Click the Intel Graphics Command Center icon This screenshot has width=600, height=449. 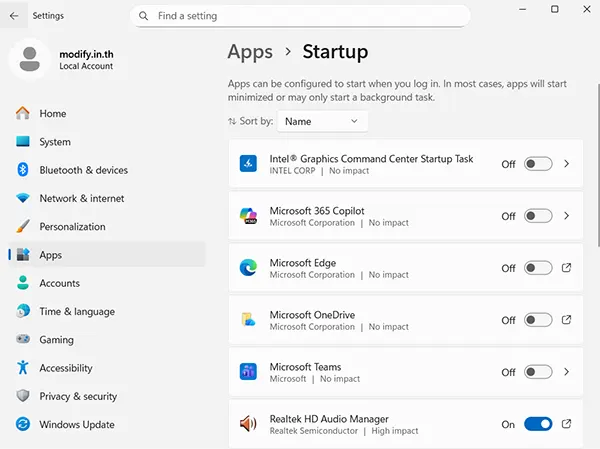[248, 164]
